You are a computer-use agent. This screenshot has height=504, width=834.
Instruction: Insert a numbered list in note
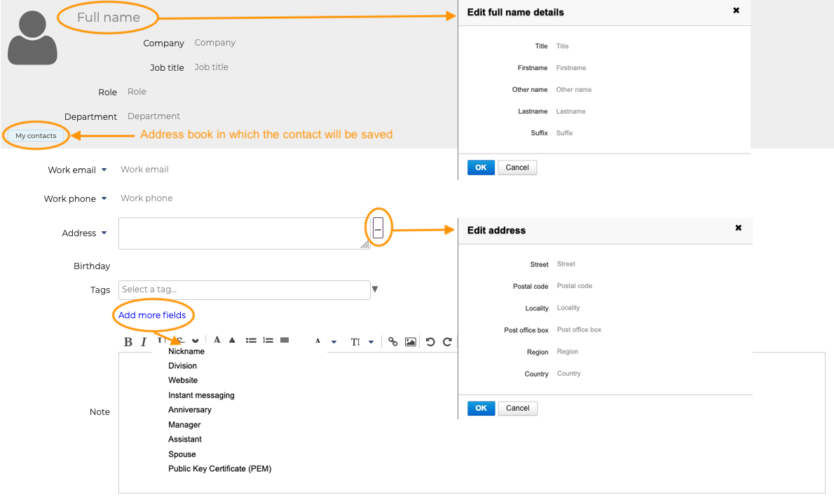click(268, 341)
